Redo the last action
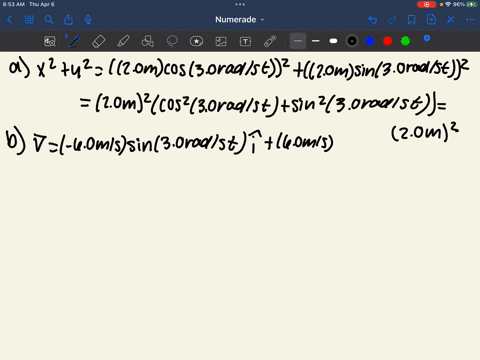 [392, 20]
